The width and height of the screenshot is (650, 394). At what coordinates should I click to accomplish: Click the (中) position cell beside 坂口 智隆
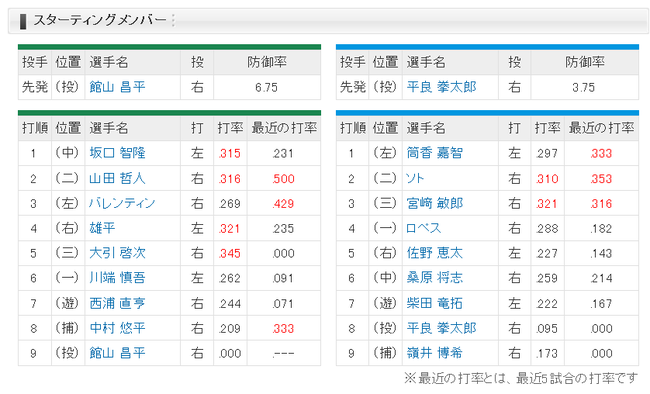pyautogui.click(x=67, y=153)
